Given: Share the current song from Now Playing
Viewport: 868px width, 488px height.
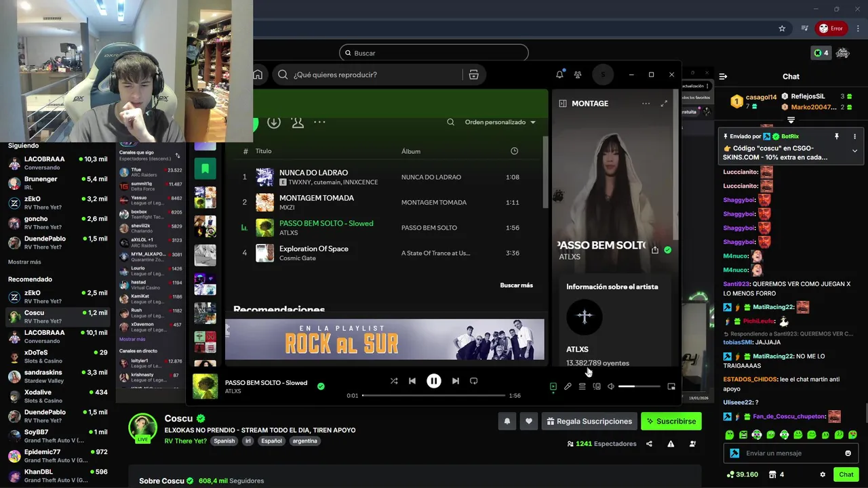Looking at the screenshot, I should tap(655, 250).
